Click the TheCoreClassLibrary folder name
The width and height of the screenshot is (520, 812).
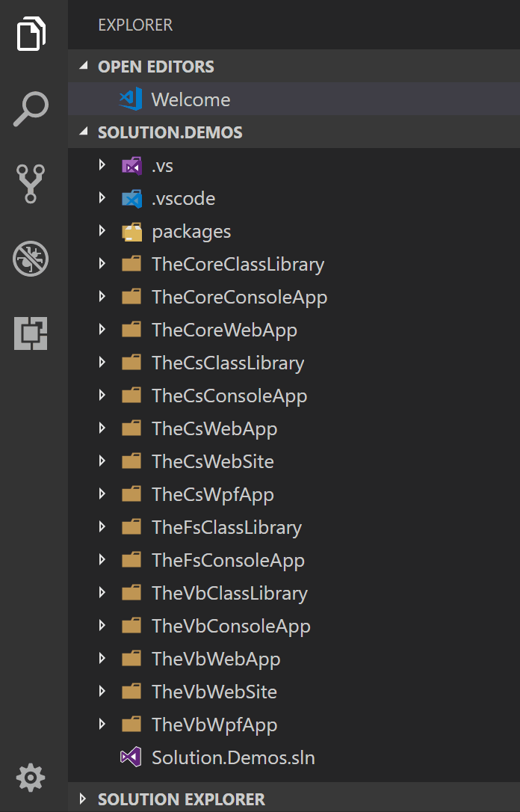coord(238,265)
